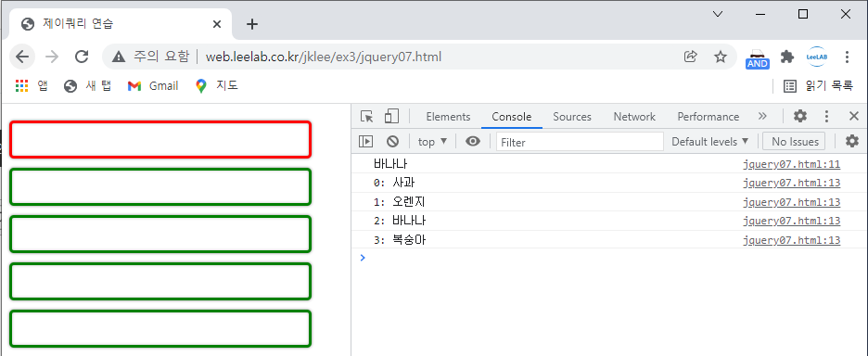The image size is (868, 356).
Task: Select the 제이쿼리 연습 browser tab
Action: click(121, 24)
